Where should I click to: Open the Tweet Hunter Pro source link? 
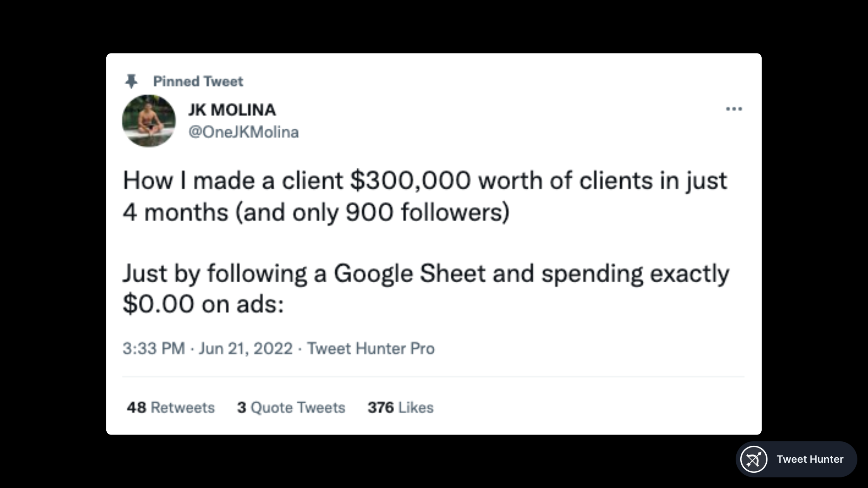(371, 348)
